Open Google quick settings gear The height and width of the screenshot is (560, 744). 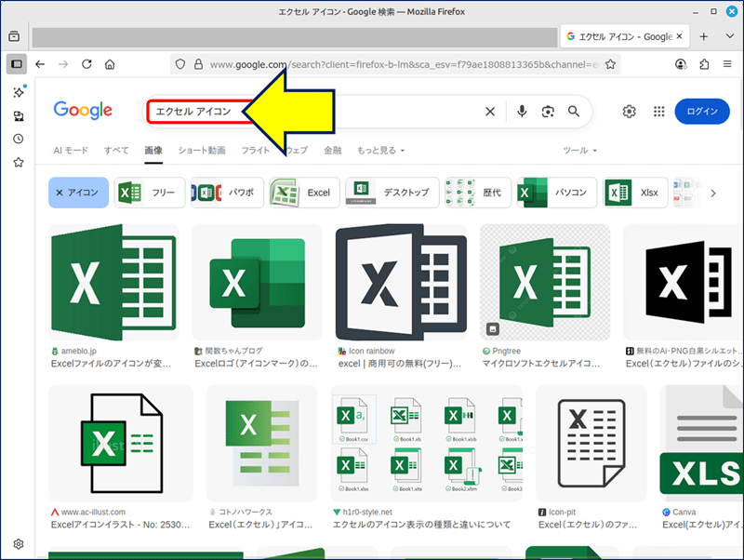630,112
